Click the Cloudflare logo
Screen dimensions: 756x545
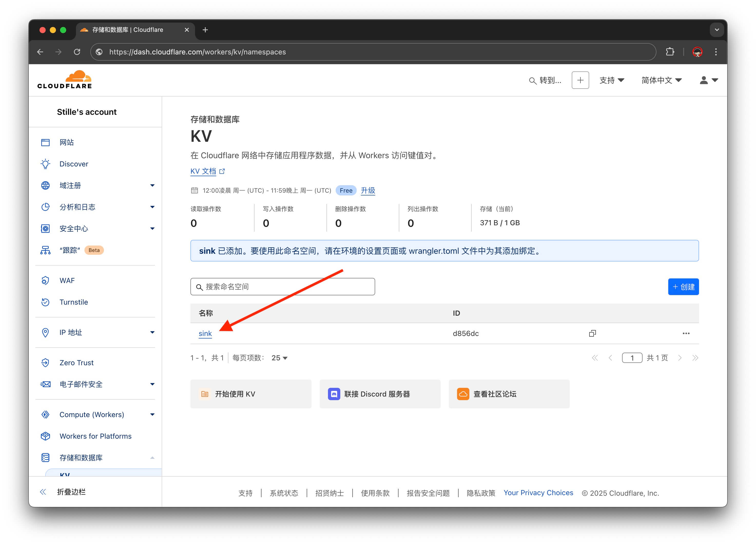64,80
